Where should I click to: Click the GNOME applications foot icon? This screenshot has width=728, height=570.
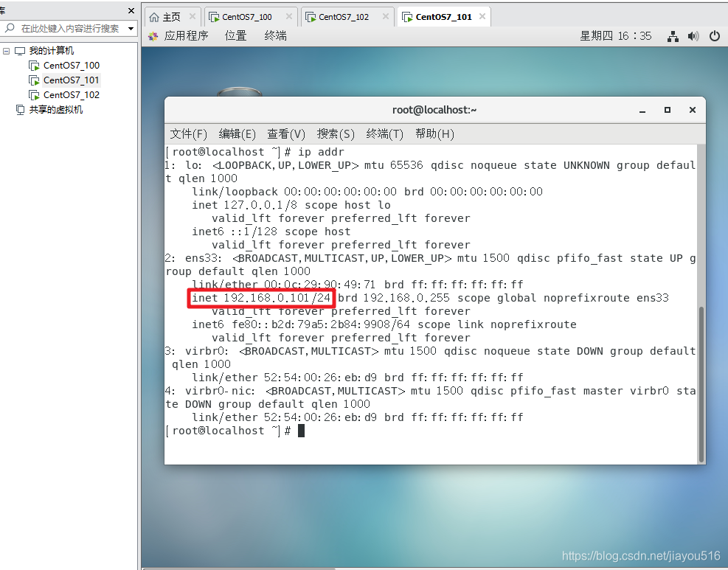153,36
